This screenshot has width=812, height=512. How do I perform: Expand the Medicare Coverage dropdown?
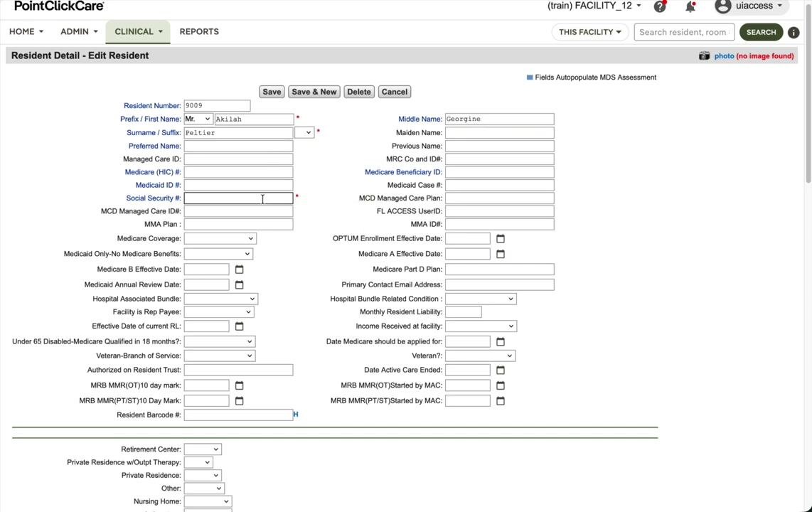[x=220, y=239]
